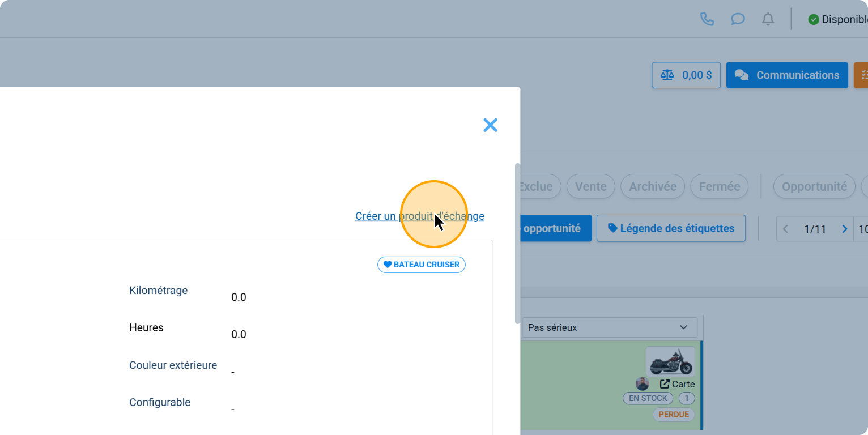Select the Exclue filter chip
868x435 pixels.
539,186
